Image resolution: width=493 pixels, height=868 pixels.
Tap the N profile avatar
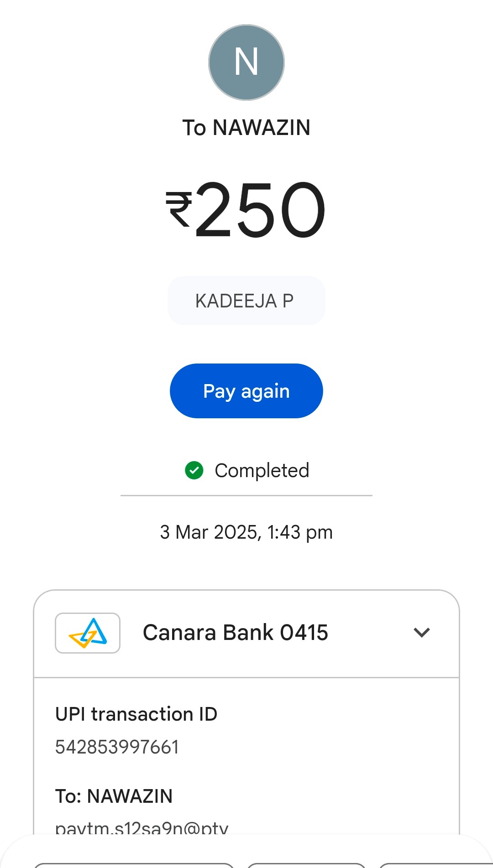[246, 62]
